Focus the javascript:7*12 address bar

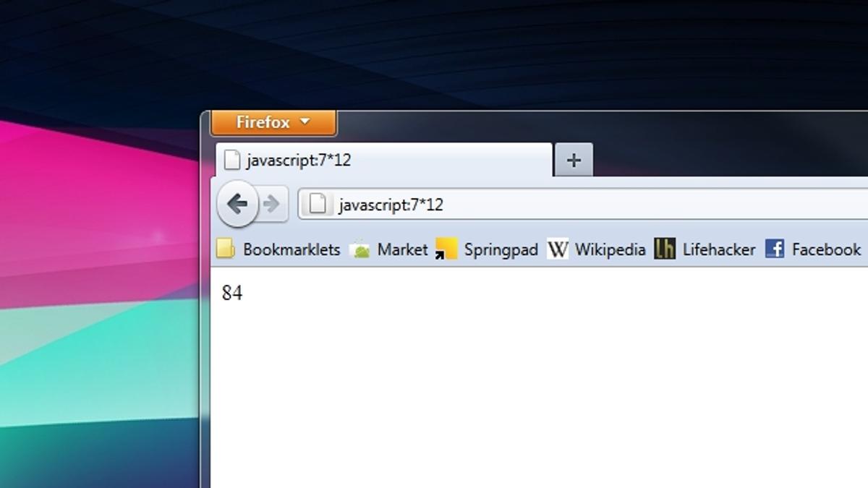click(x=583, y=205)
